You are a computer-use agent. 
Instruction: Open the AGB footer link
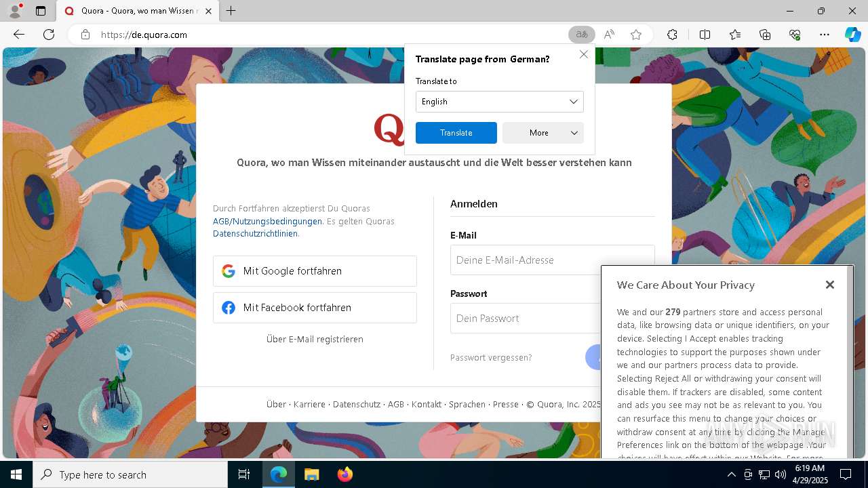tap(396, 404)
